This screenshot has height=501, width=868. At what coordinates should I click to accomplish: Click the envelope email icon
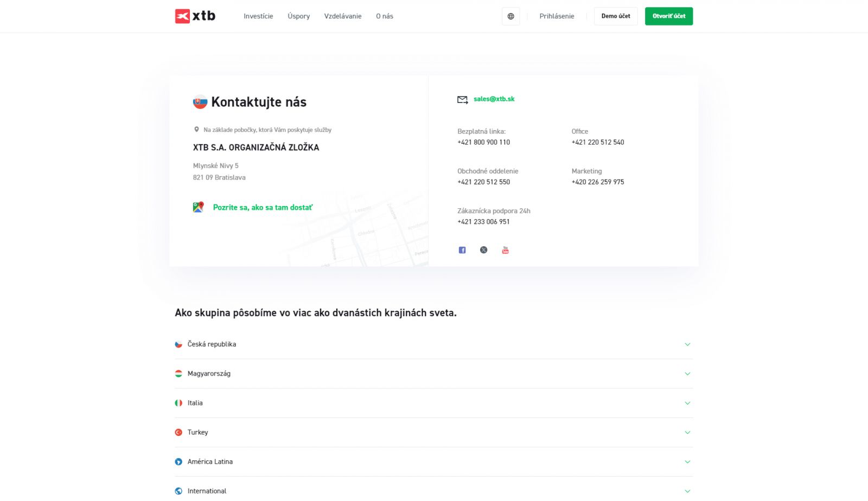pos(462,100)
